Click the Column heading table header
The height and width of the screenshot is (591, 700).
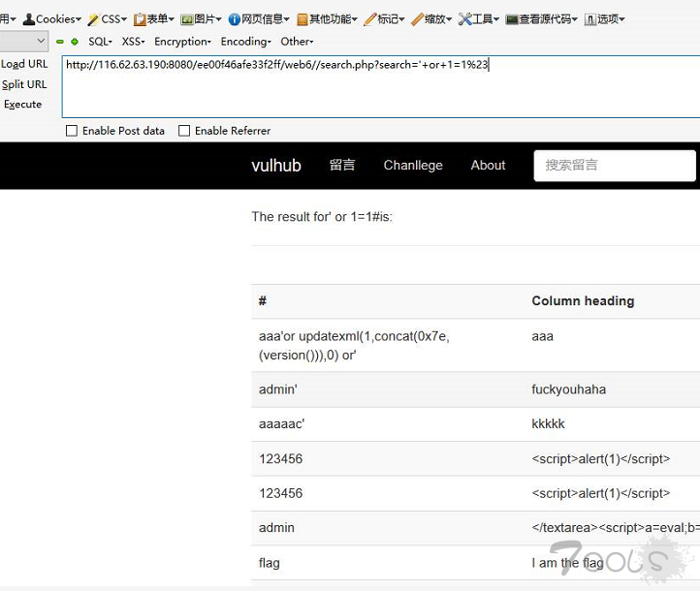point(583,301)
